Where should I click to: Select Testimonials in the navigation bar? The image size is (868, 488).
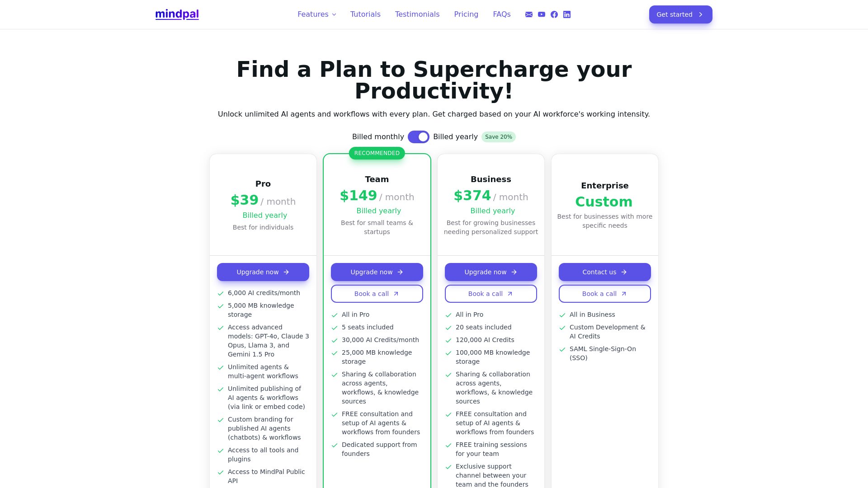(x=417, y=14)
